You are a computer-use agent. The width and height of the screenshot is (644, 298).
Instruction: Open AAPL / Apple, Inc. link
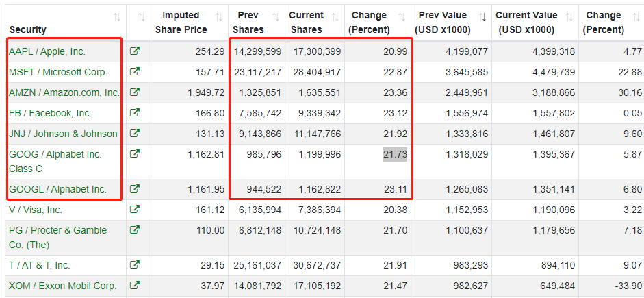[x=47, y=51]
